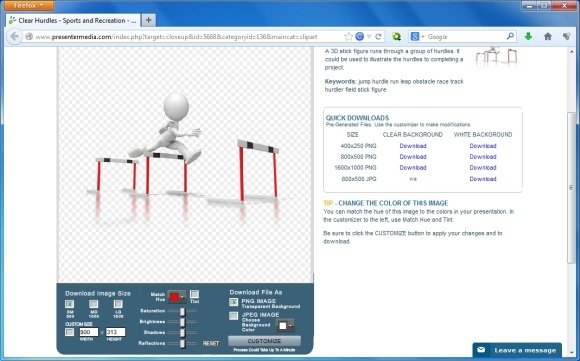Open the orange Firefox menu button
This screenshot has height=361, width=580.
[x=29, y=5]
